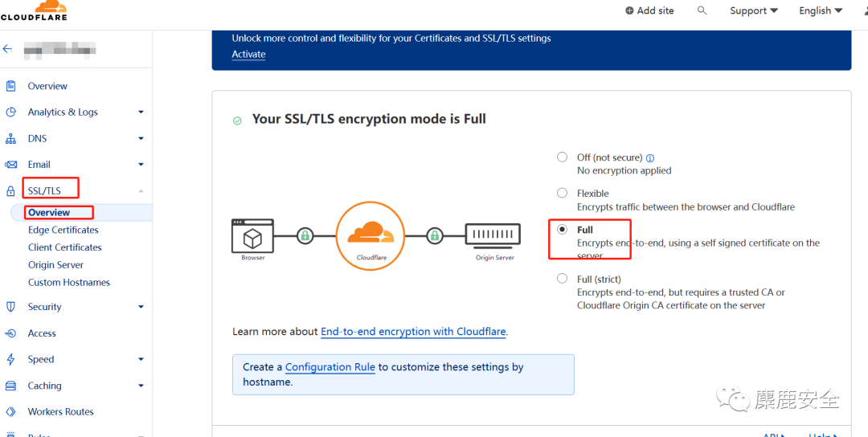Click the Origin Server icon in the diagram
This screenshot has width=868, height=437.
[493, 235]
